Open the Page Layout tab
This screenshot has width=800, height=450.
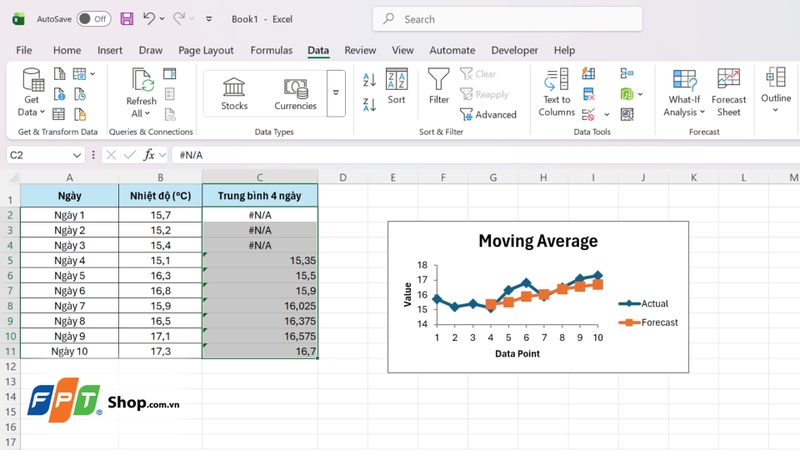[205, 50]
